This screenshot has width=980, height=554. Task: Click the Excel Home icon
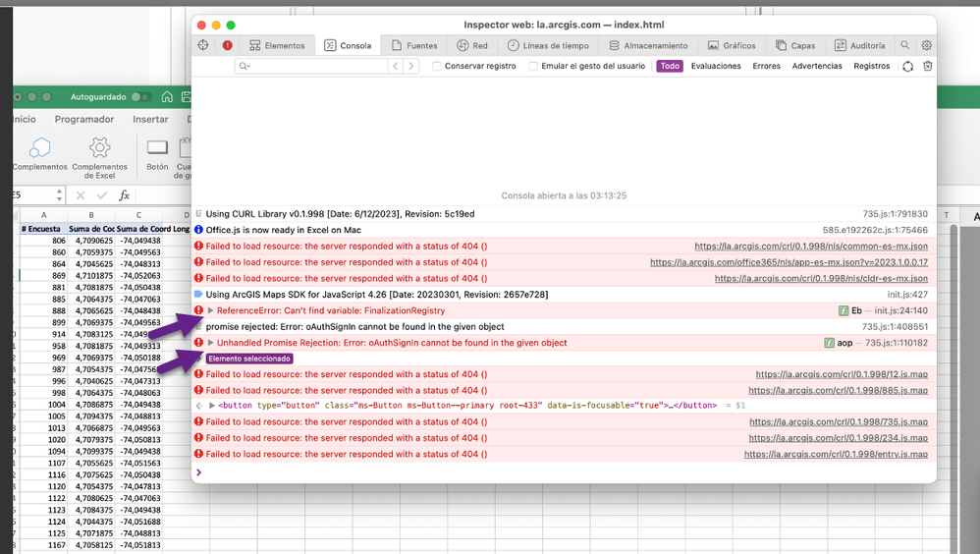[x=168, y=97]
